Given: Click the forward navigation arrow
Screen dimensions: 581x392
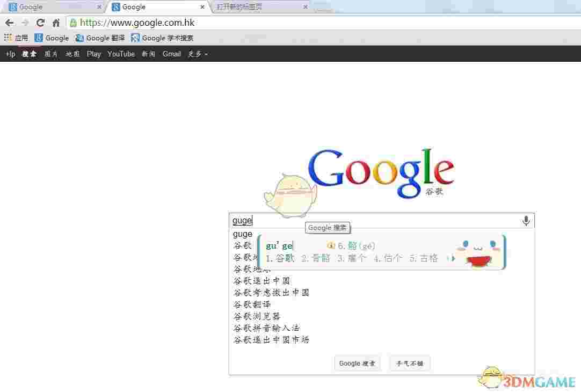Looking at the screenshot, I should 24,23.
